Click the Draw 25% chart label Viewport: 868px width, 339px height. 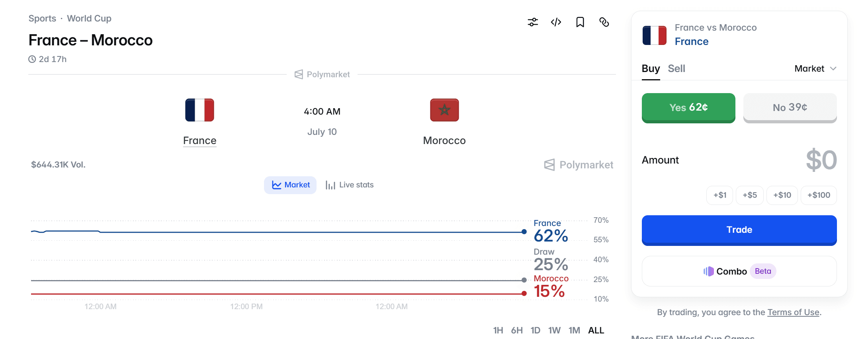click(x=551, y=260)
